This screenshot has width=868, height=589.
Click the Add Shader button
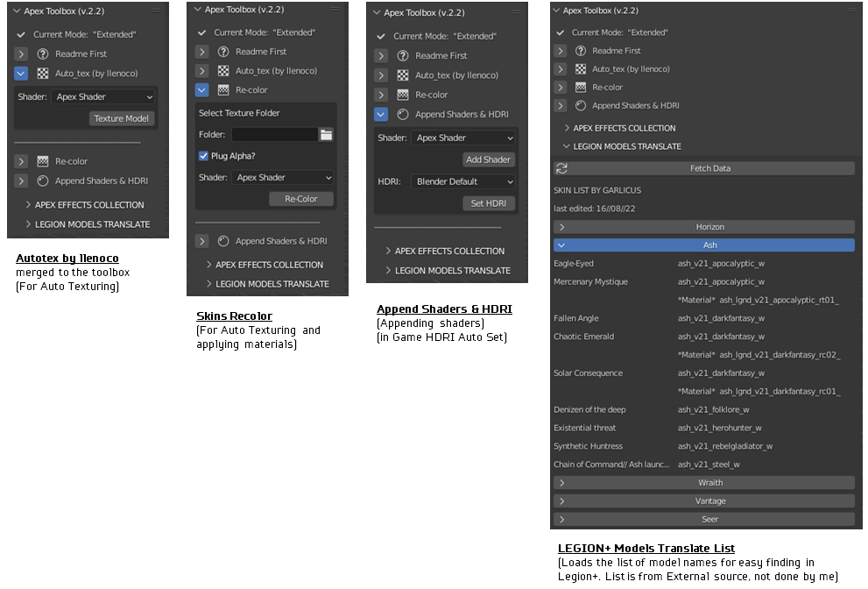click(488, 160)
